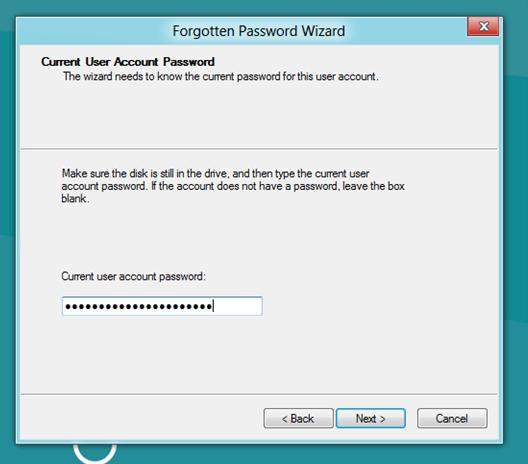Click the white circle icon below the dialog
Viewport: 528px width, 464px height.
pyautogui.click(x=95, y=453)
